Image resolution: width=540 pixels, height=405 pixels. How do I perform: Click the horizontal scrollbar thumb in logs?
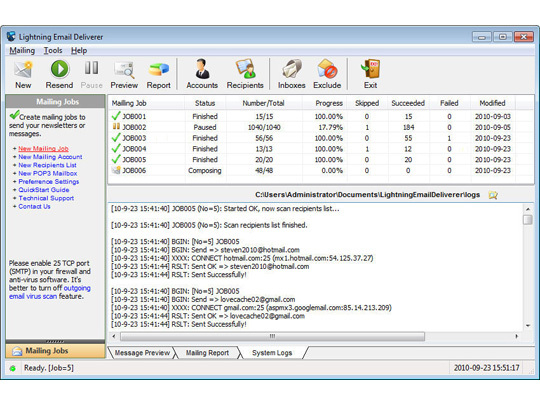pos(272,336)
